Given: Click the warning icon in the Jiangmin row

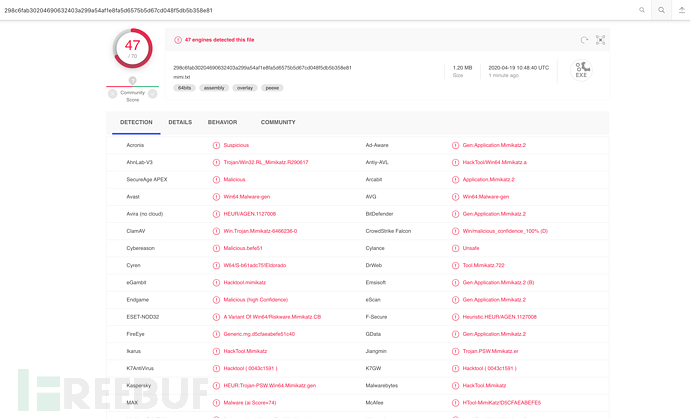Looking at the screenshot, I should pyautogui.click(x=455, y=351).
